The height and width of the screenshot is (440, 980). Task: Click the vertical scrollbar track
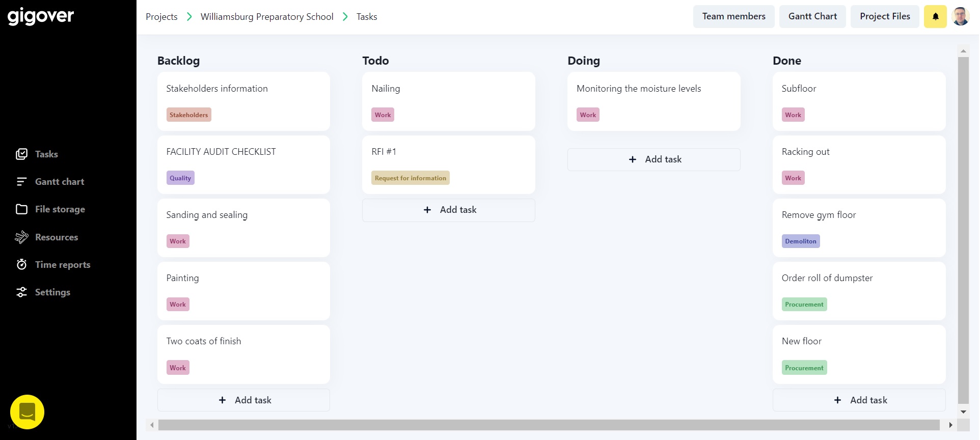[963, 230]
